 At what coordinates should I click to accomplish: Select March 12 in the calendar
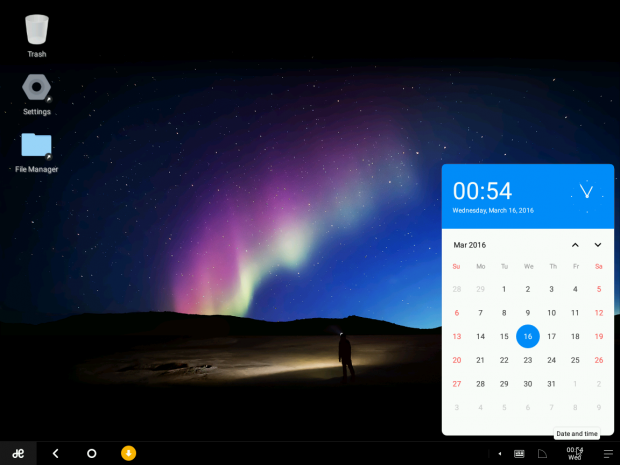599,313
